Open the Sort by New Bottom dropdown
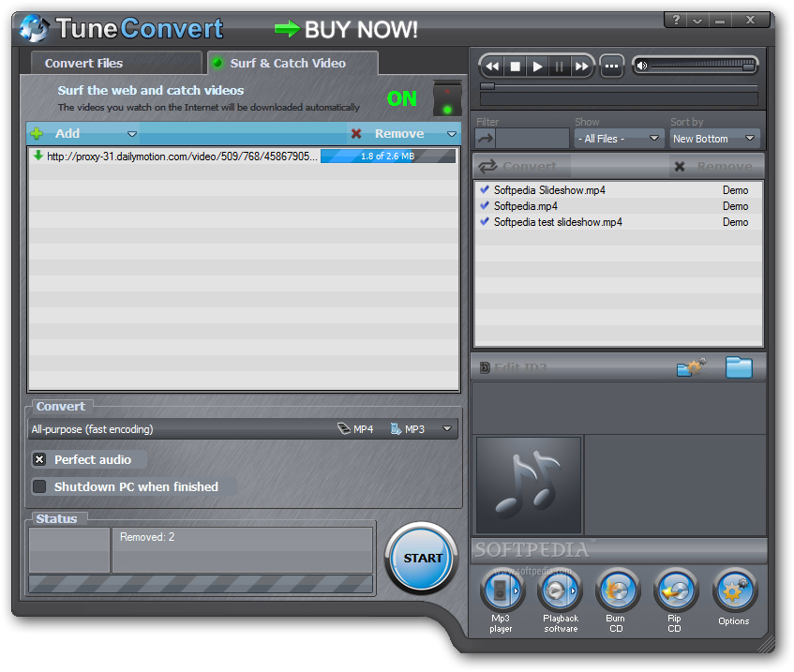 pyautogui.click(x=714, y=139)
